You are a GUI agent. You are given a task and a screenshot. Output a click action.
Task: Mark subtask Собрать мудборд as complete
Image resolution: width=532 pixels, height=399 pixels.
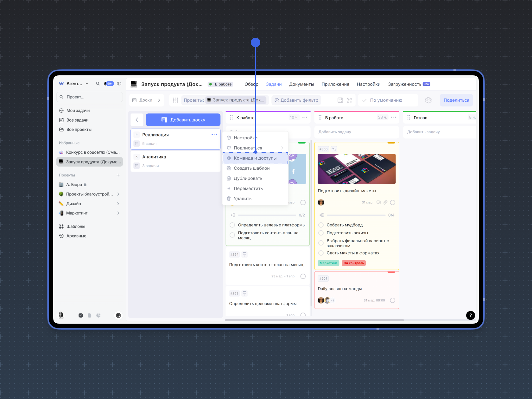(x=321, y=225)
